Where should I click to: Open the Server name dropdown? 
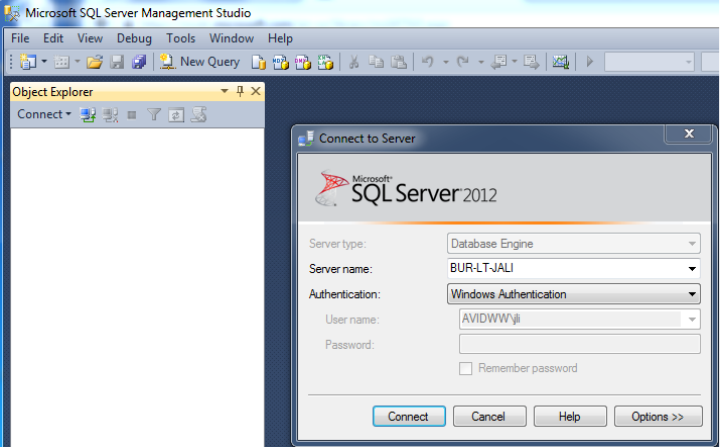click(x=692, y=269)
